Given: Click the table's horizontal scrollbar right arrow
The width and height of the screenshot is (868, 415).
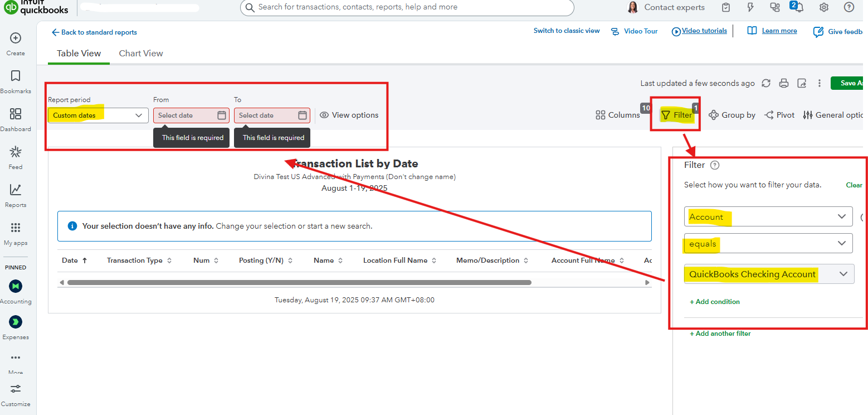Looking at the screenshot, I should [647, 283].
